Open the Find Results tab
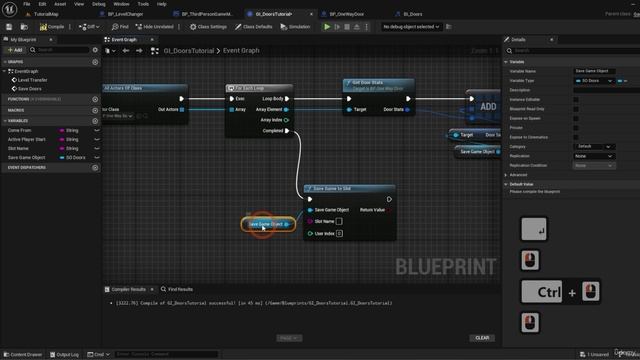 coord(177,289)
